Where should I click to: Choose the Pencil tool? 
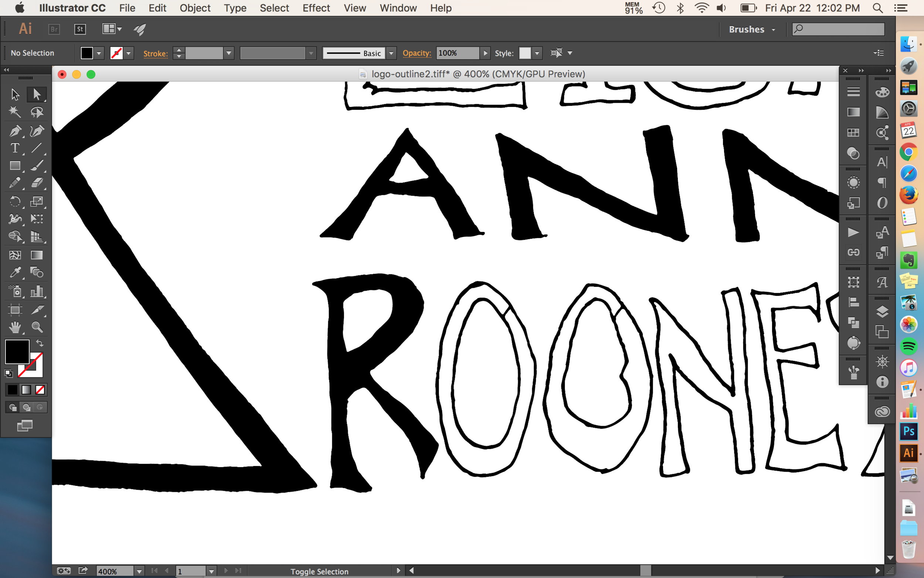point(15,183)
